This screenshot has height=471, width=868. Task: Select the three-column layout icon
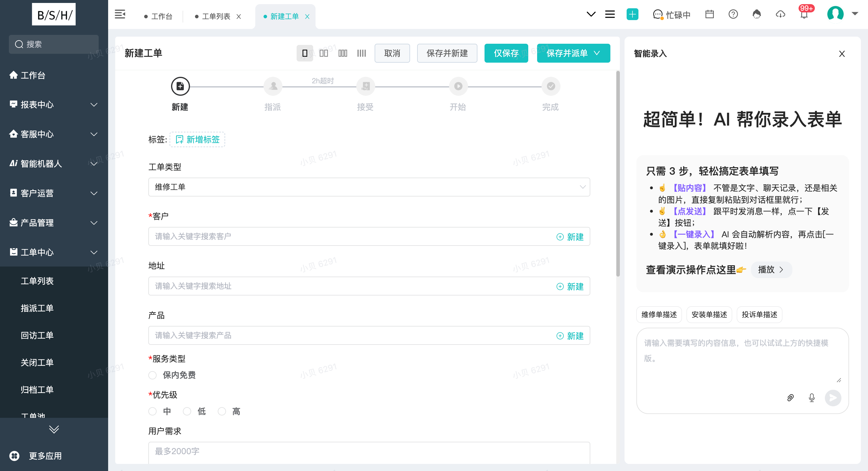342,53
